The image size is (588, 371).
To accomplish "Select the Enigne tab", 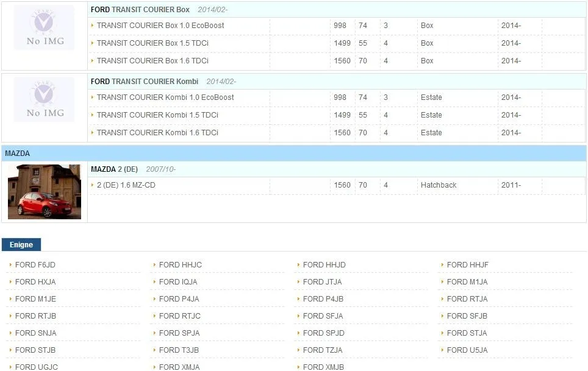I will 21,245.
